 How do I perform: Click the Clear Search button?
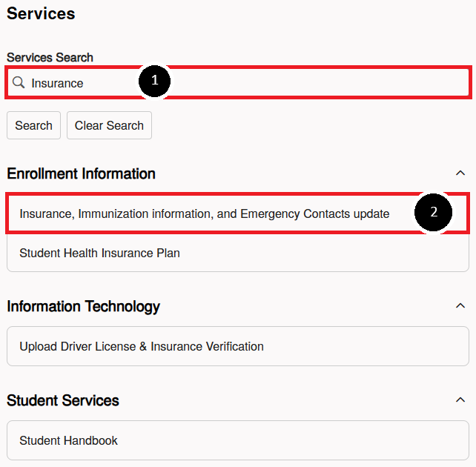(x=109, y=125)
